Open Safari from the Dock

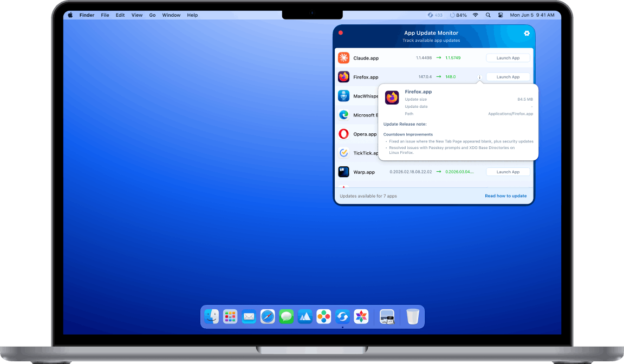[x=268, y=316]
